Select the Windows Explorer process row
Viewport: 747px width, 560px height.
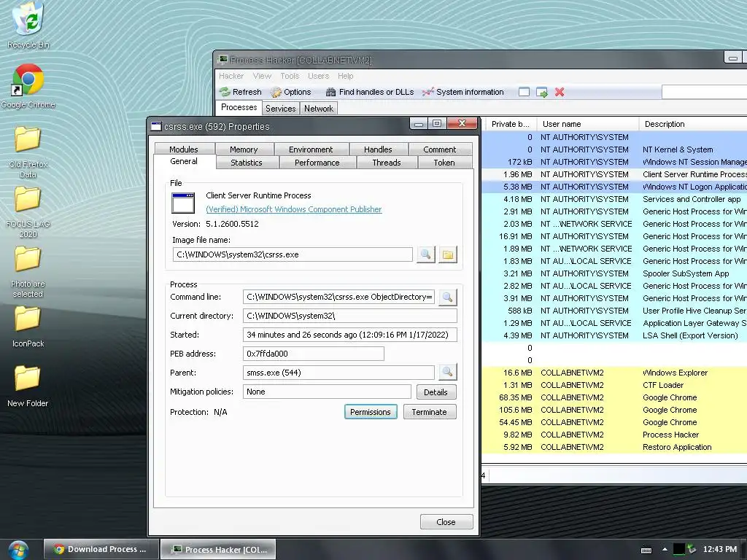(614, 373)
